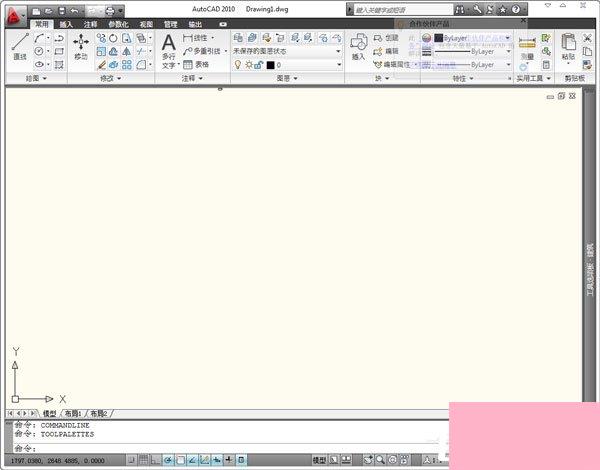Click the Zoom magnifier in status bar
The image size is (600, 470).
click(x=380, y=460)
